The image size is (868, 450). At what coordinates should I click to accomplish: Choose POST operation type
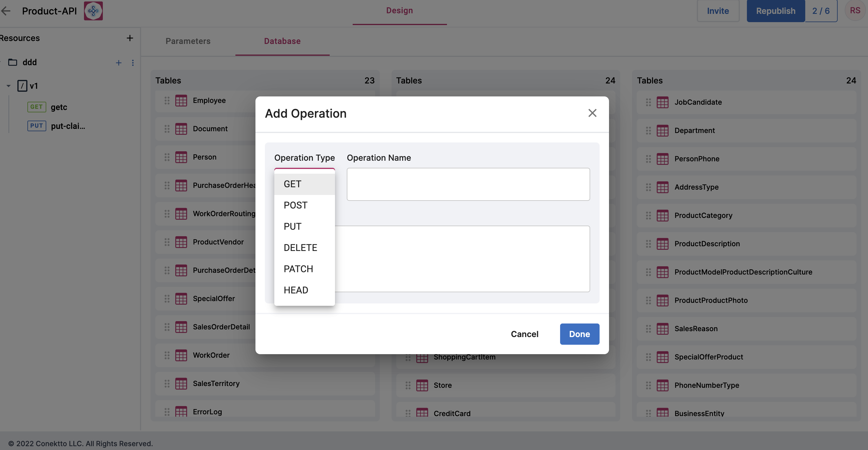pos(304,206)
